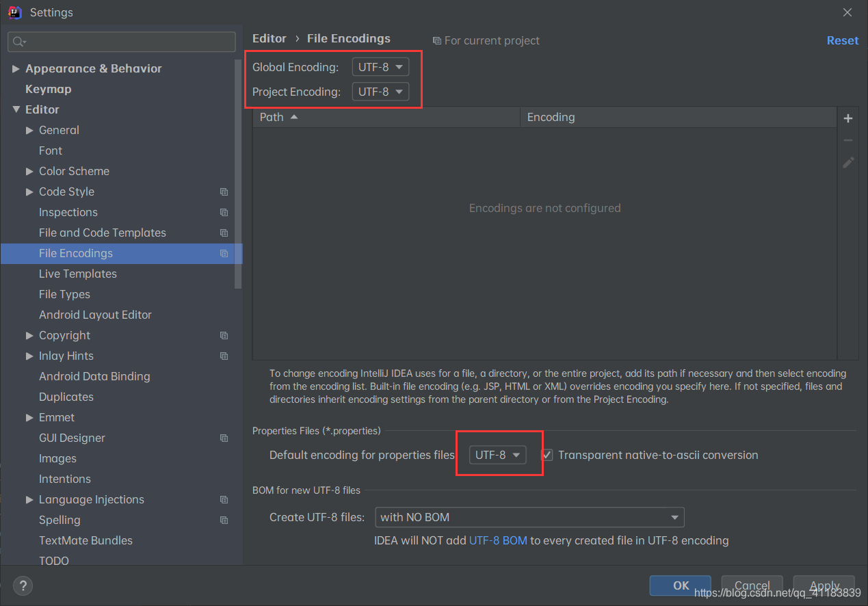This screenshot has width=868, height=606.
Task: Select Images in the settings tree
Action: (57, 458)
